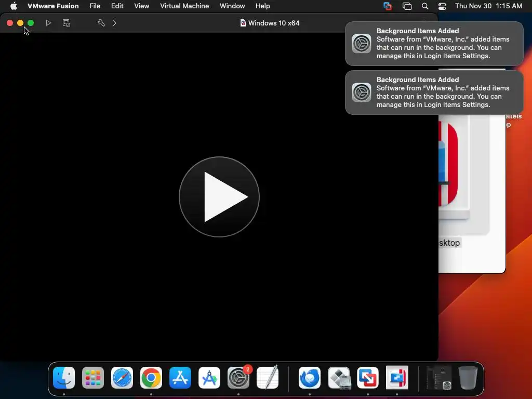The width and height of the screenshot is (532, 399).
Task: Launch Thunderbird from the Dock
Action: (x=310, y=377)
